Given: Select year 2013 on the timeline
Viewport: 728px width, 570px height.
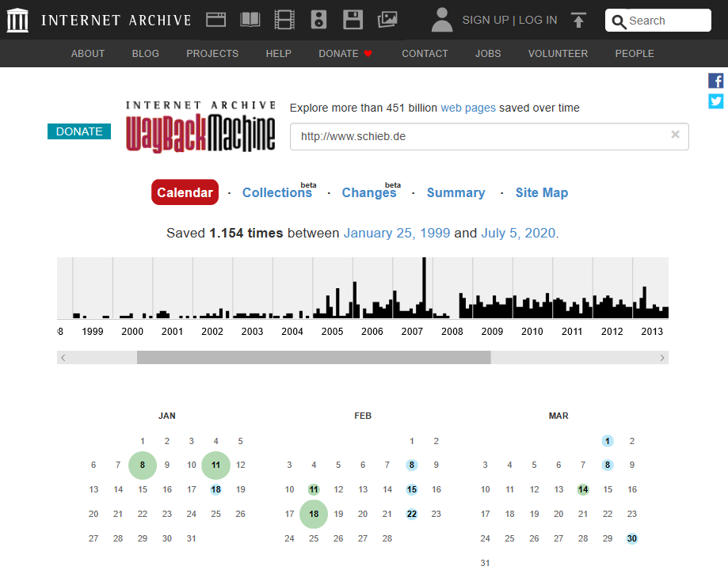Looking at the screenshot, I should click(x=652, y=332).
